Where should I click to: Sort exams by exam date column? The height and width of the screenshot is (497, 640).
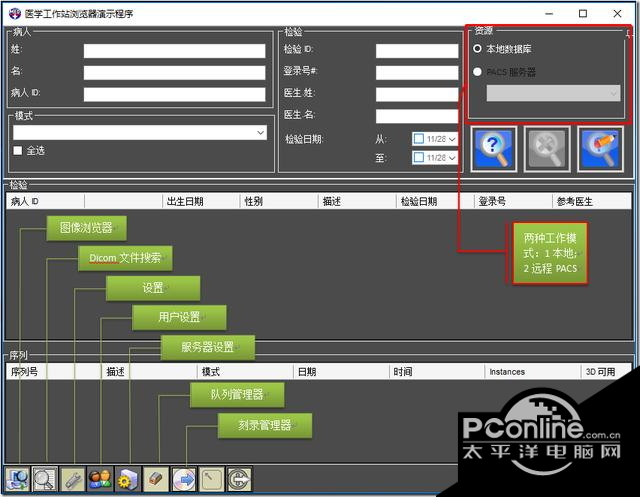435,201
